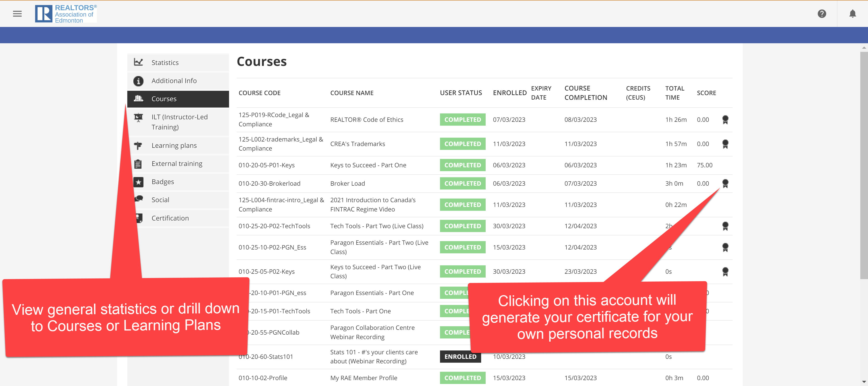Sort by USER STATUS column header

pyautogui.click(x=461, y=93)
